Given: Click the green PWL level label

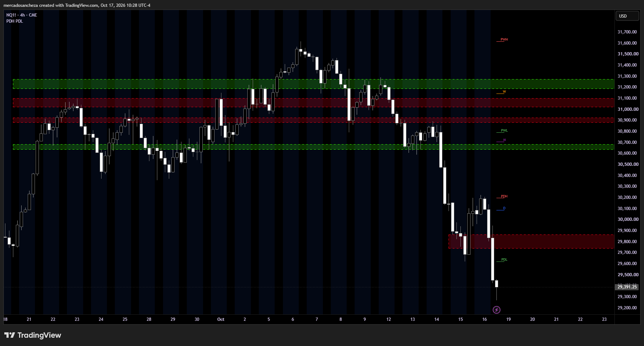Looking at the screenshot, I should pyautogui.click(x=504, y=131).
